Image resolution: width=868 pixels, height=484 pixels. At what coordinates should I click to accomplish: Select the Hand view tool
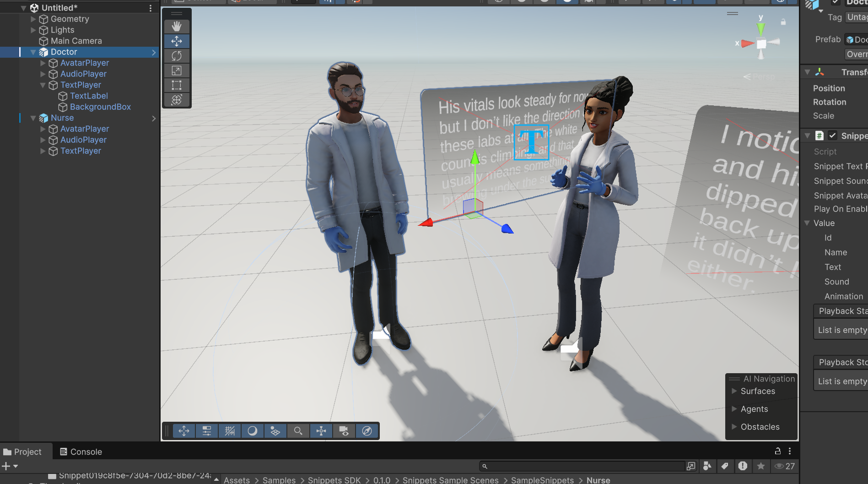(177, 27)
